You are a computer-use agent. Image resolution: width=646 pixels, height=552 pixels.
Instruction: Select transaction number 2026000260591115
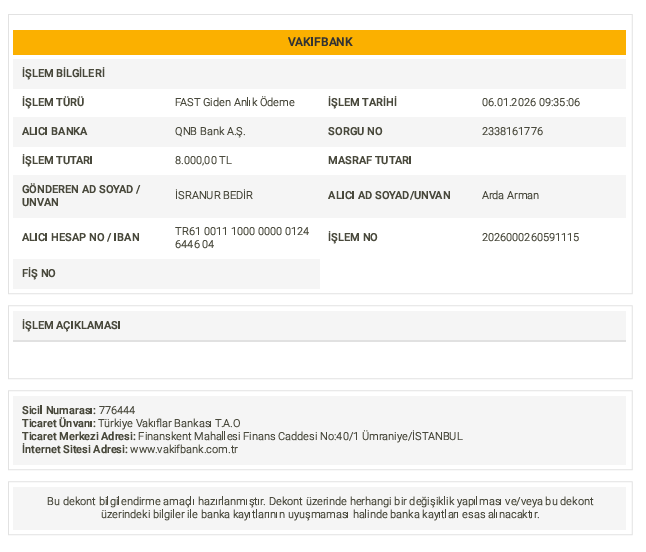pyautogui.click(x=531, y=237)
